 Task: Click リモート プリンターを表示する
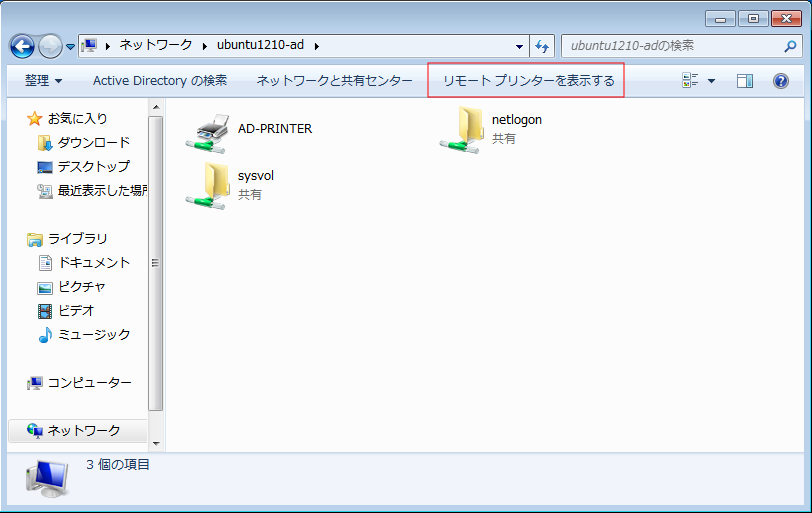529,81
